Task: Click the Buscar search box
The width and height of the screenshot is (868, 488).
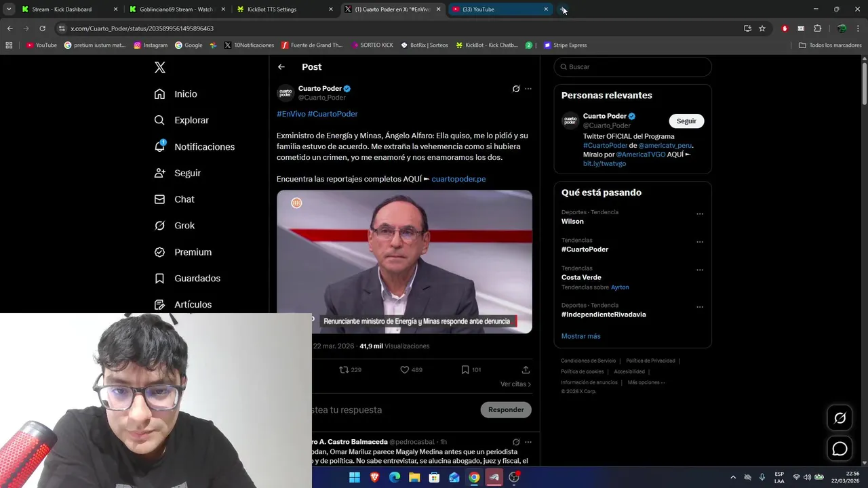Action: pos(633,67)
